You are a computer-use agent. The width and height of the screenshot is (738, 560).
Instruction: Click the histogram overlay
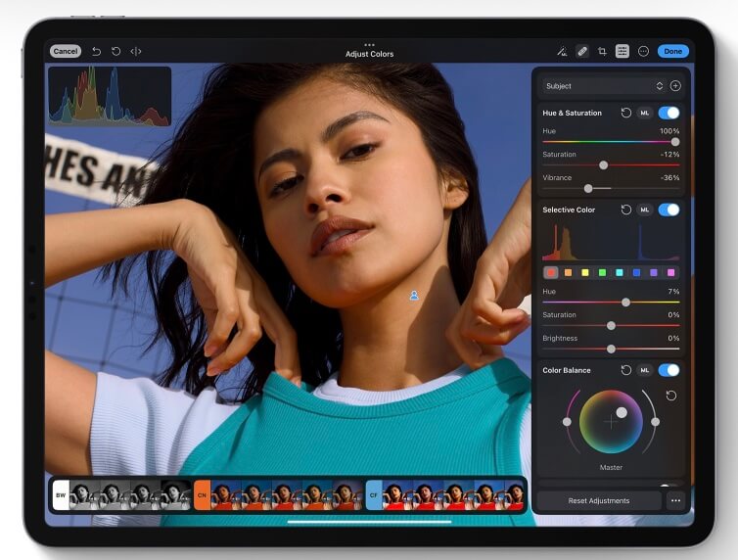110,96
